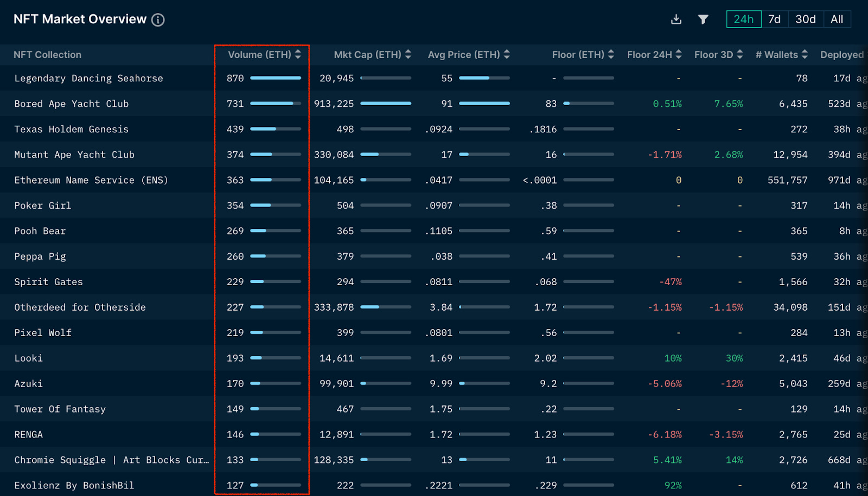Select the Peppa Pig collection

[40, 256]
